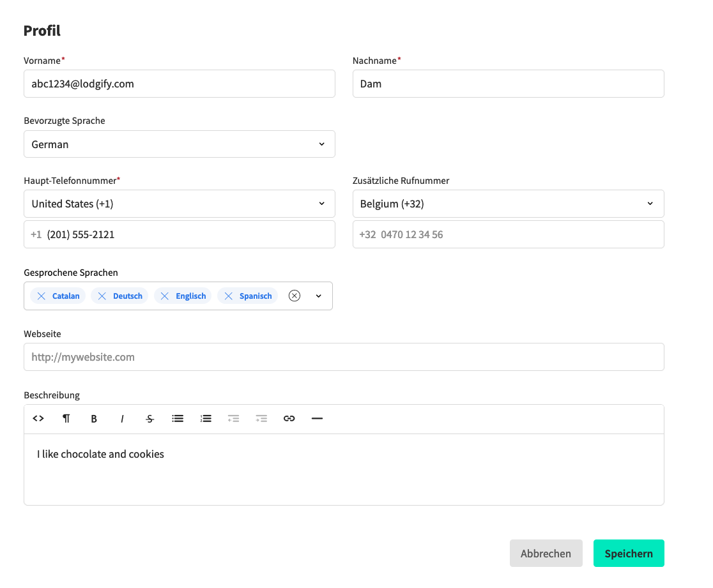Viewport: 713px width, 588px height.
Task: Toggle strikethrough text formatting
Action: point(150,419)
